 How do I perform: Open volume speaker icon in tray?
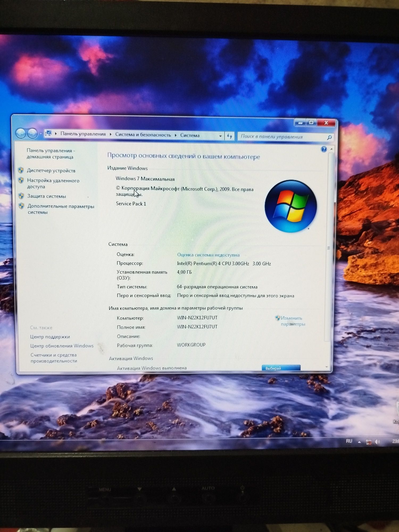pyautogui.click(x=377, y=442)
